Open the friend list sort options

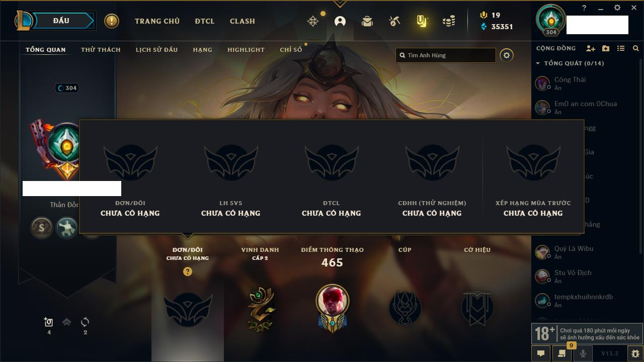click(x=621, y=48)
